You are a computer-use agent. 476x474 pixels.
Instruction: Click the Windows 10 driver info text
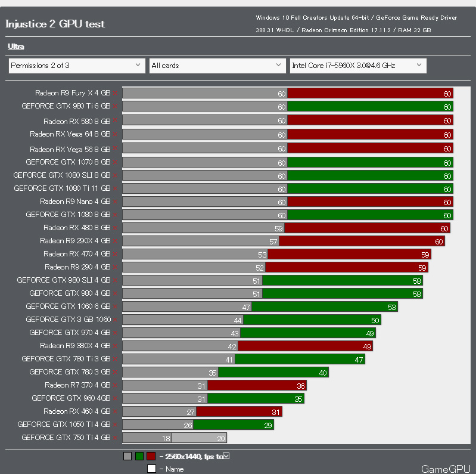pyautogui.click(x=356, y=24)
